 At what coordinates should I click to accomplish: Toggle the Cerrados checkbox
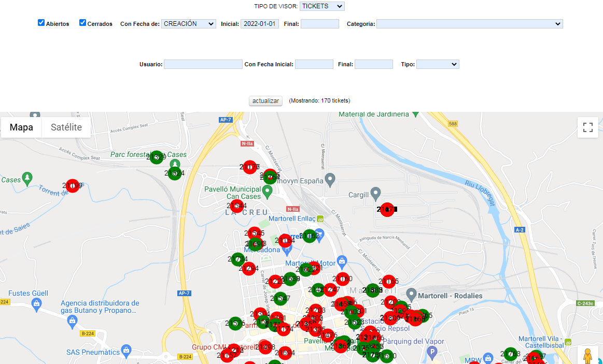tap(82, 23)
